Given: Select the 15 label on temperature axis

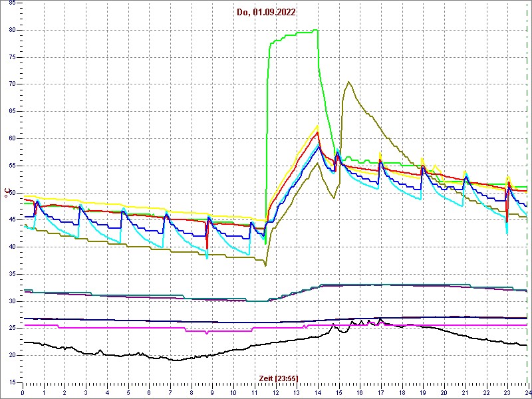Looking at the screenshot, I should coord(12,382).
